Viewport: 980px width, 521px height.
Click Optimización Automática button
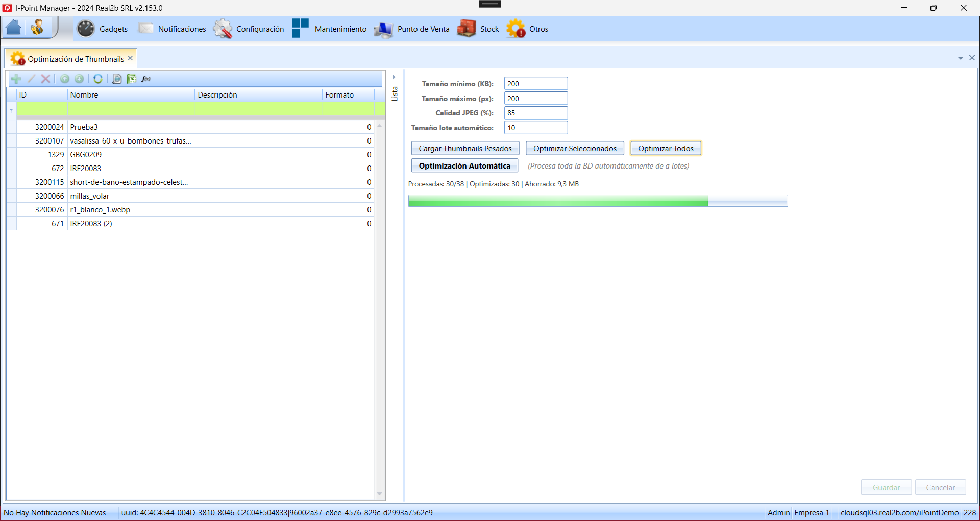[x=464, y=166]
